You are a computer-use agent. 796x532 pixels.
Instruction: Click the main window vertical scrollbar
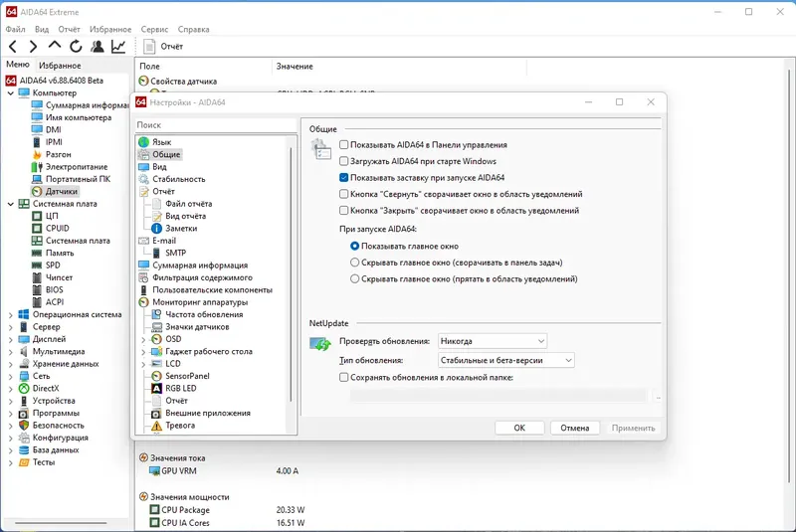click(789, 276)
